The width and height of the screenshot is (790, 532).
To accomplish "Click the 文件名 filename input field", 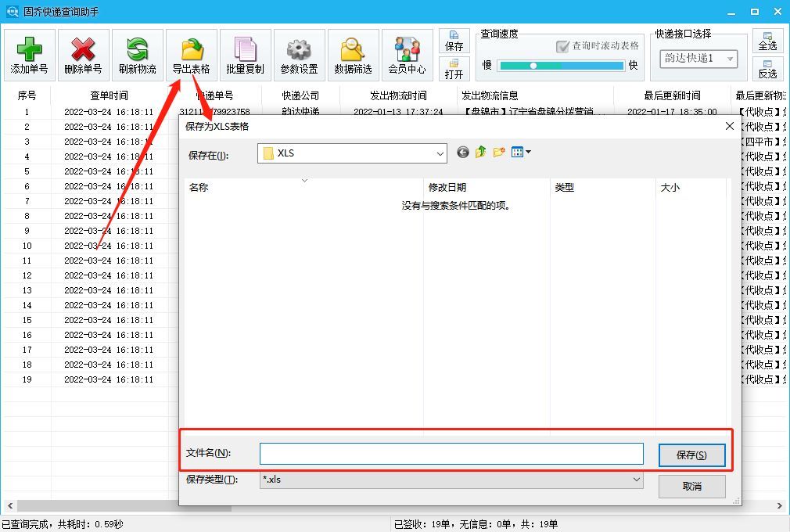I will (451, 454).
